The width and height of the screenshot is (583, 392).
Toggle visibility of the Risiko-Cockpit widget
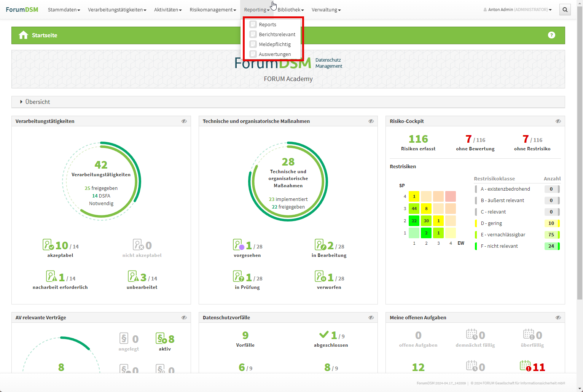click(558, 121)
